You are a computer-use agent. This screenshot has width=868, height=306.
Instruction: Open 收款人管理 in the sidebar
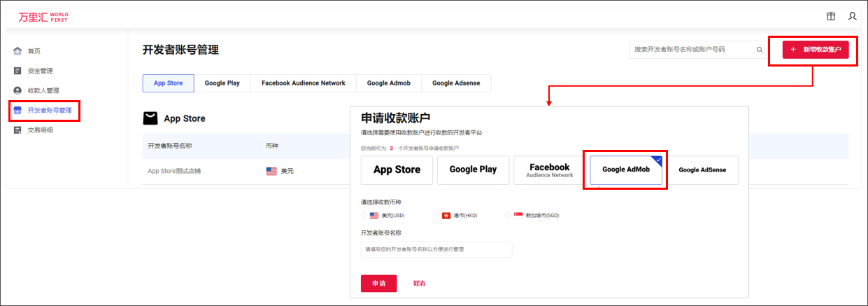[x=43, y=90]
